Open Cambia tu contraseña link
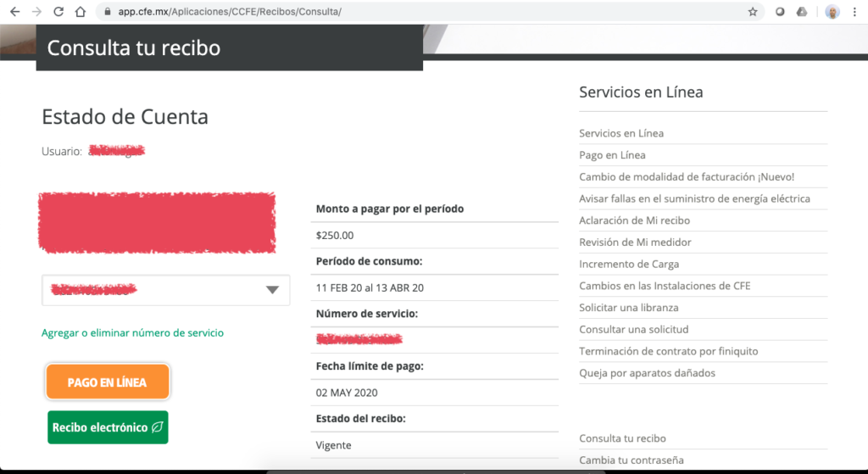 (x=631, y=460)
